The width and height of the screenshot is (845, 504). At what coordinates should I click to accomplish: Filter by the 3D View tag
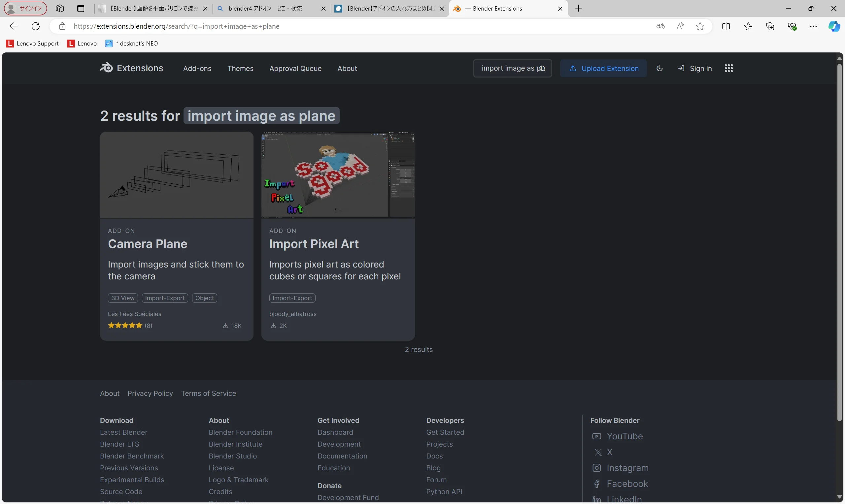(x=123, y=298)
